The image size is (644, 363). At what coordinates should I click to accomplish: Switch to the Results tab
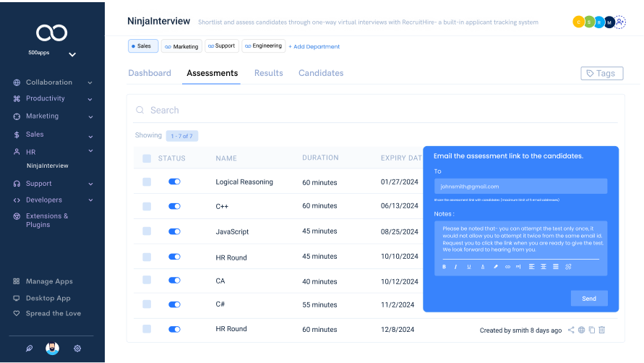[268, 73]
